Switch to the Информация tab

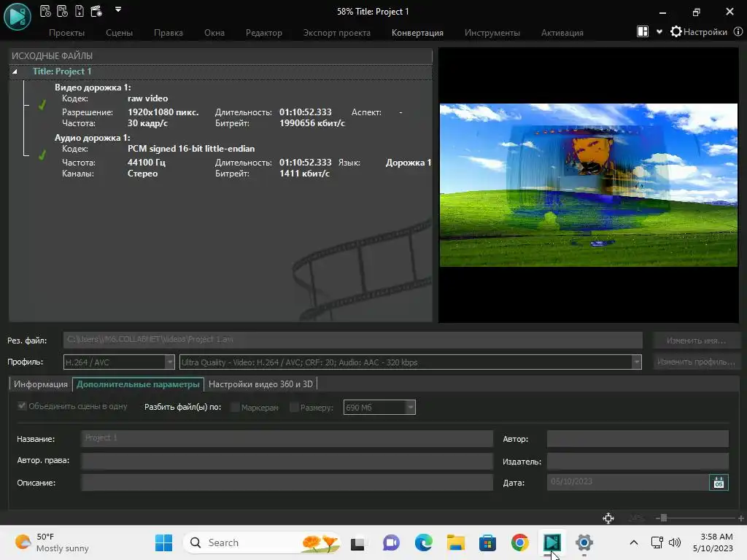41,384
